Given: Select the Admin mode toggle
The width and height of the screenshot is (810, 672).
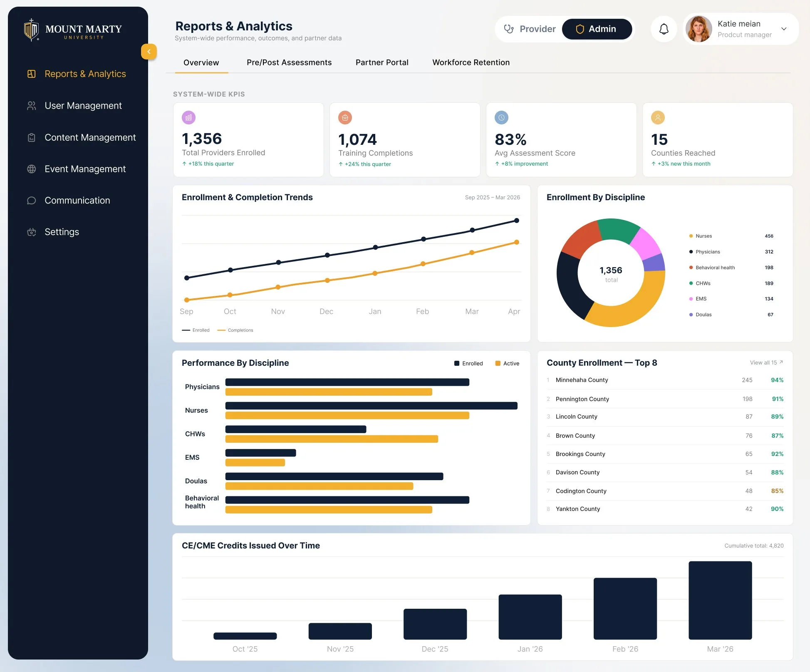Looking at the screenshot, I should point(597,29).
